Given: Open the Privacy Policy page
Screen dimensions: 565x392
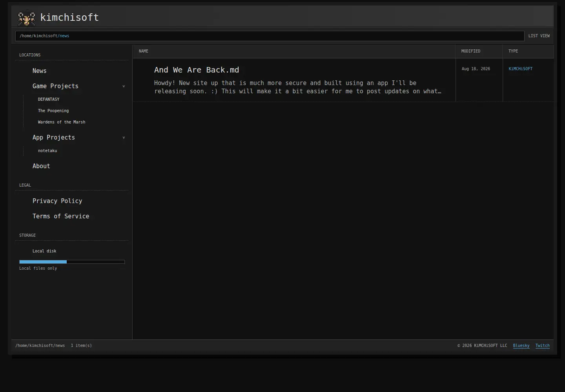Looking at the screenshot, I should (x=57, y=201).
